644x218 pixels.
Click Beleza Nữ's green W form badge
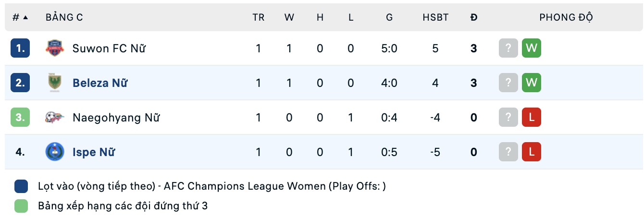pos(531,83)
